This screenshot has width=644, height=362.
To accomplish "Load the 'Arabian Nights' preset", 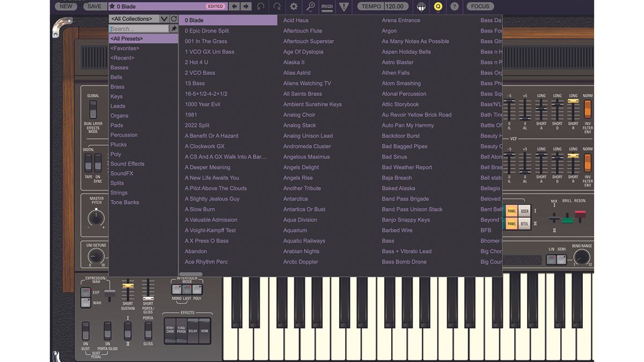I will coord(301,252).
